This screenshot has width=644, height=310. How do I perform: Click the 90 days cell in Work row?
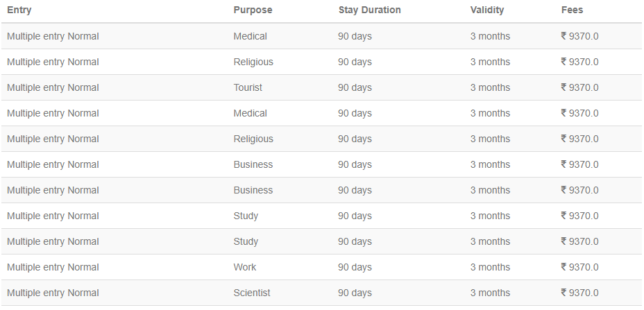pos(355,267)
